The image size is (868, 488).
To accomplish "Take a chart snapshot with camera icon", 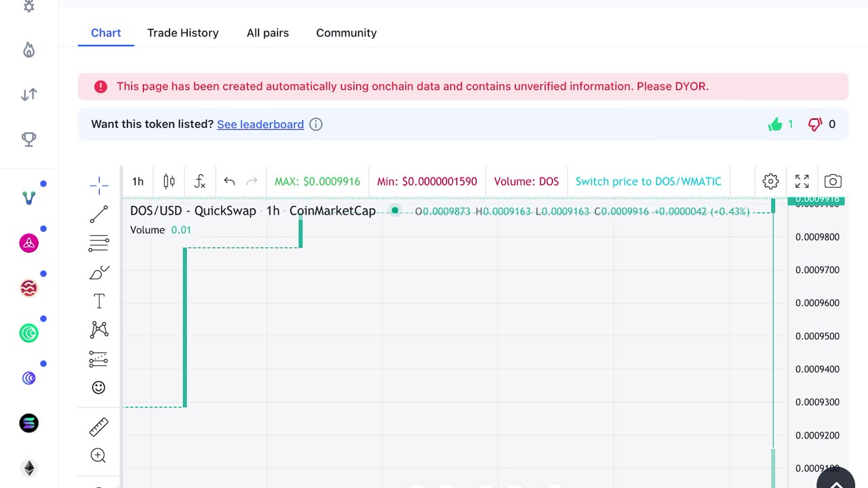I will point(833,181).
